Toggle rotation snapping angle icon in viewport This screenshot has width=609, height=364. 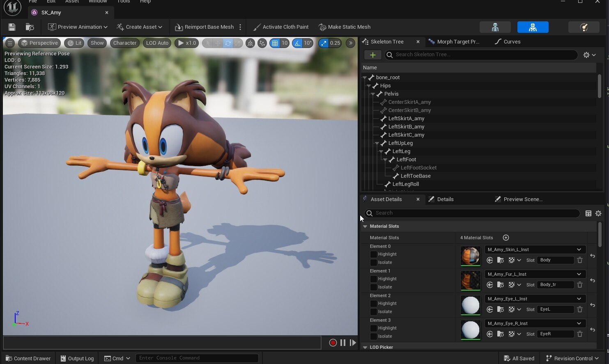click(297, 43)
